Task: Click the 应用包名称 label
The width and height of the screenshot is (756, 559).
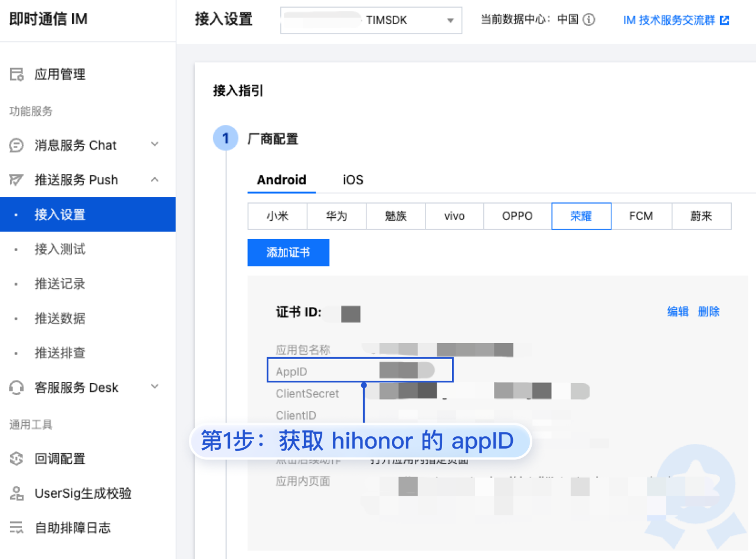Action: [303, 350]
